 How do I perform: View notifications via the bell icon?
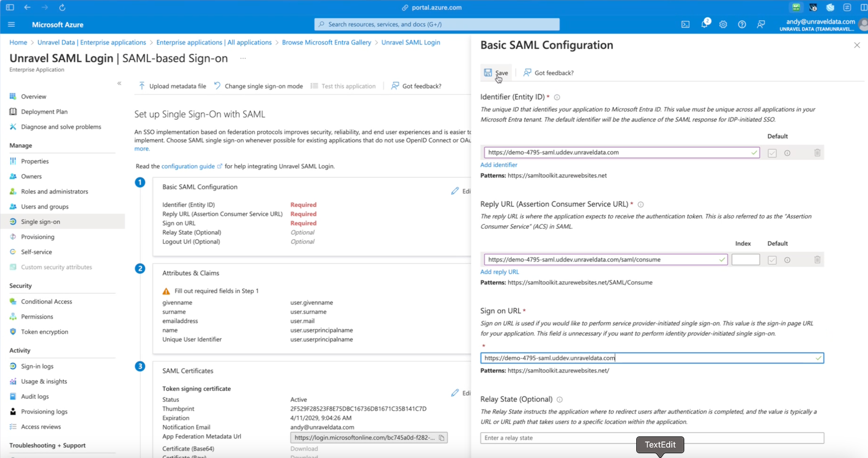pos(705,24)
